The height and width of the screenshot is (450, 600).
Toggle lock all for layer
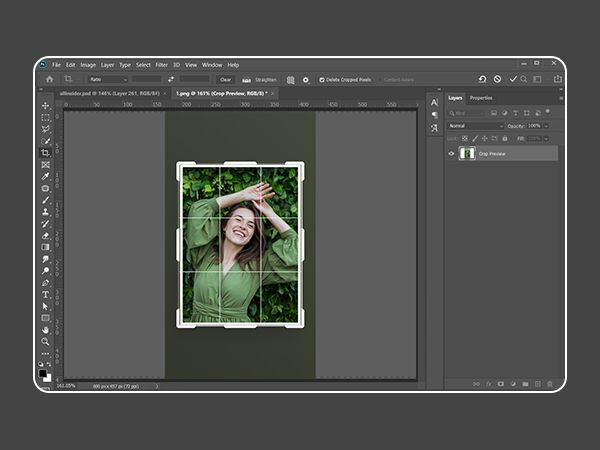(x=505, y=139)
